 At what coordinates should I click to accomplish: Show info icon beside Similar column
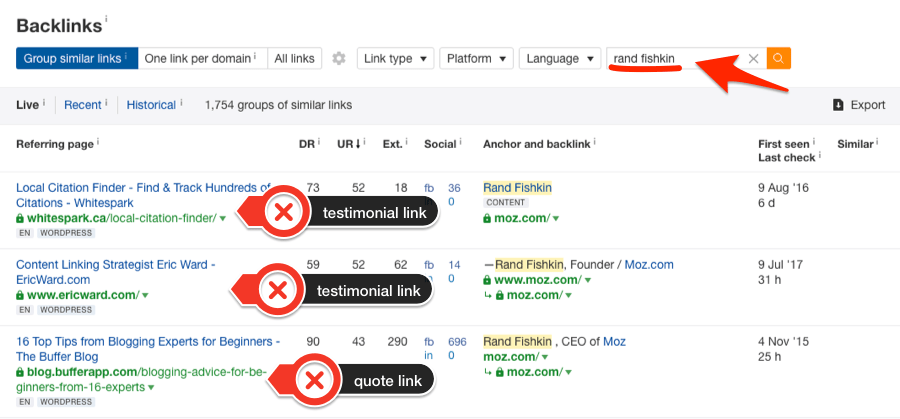click(877, 141)
